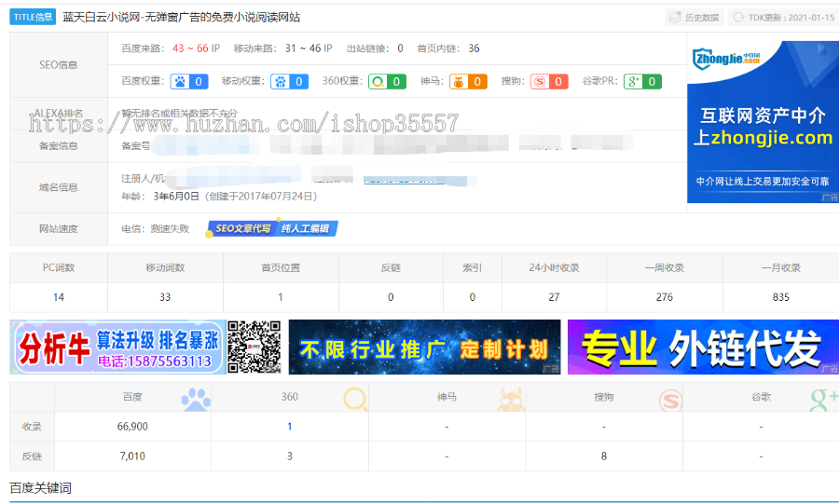The width and height of the screenshot is (839, 504).
Task: Click 出站链接 value 0
Action: click(400, 48)
